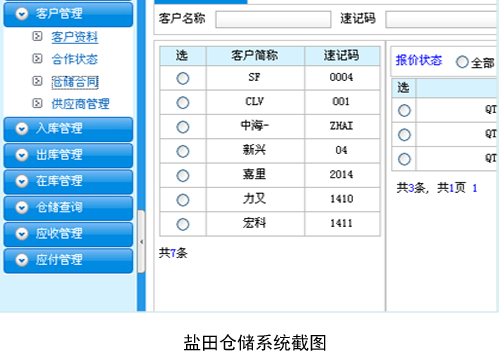Click the 报价状态 label

[x=419, y=60]
